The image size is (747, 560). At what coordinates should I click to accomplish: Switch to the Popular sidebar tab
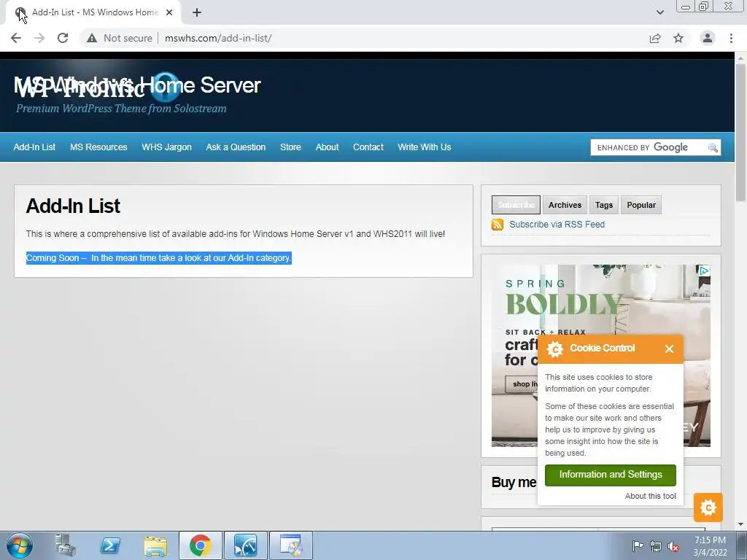point(641,205)
